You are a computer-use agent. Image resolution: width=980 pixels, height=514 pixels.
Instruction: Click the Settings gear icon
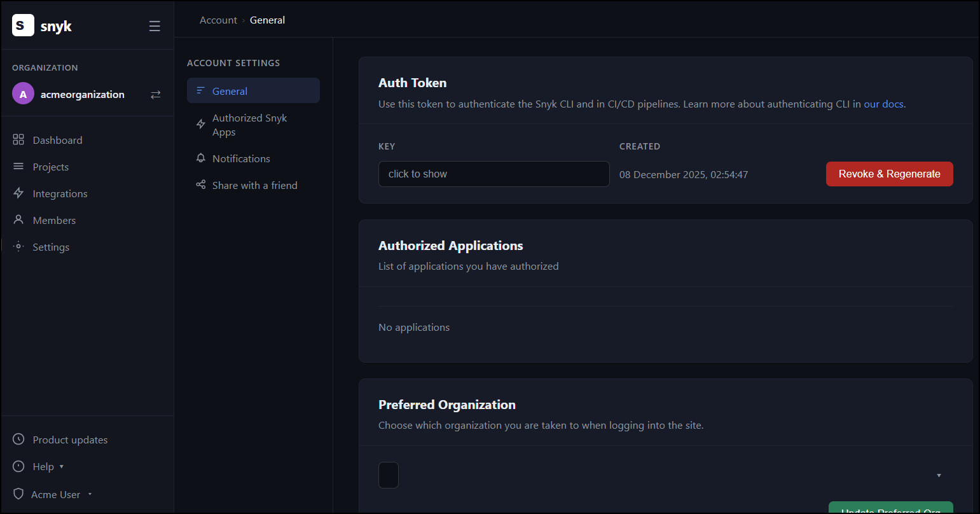[18, 247]
